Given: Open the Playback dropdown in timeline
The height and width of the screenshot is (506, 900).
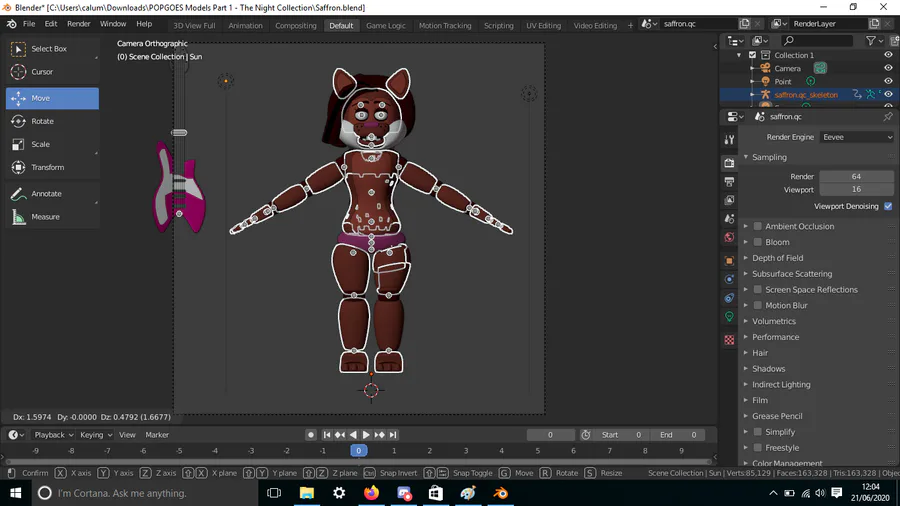Looking at the screenshot, I should click(x=53, y=435).
